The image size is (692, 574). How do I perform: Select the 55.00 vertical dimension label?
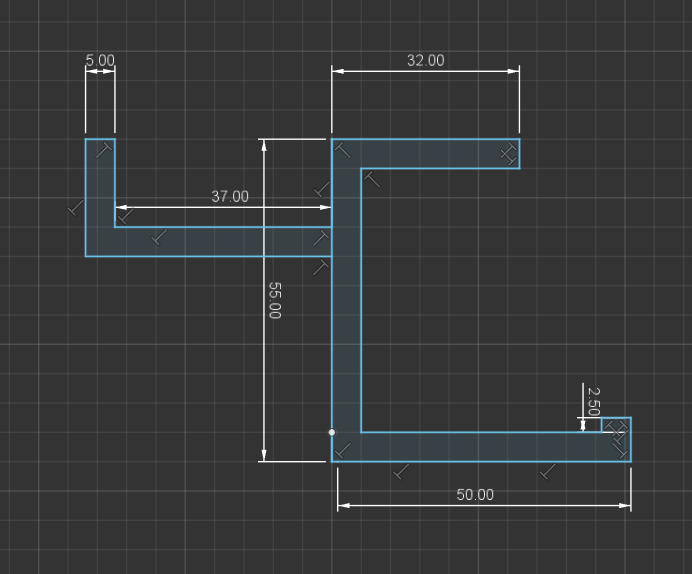pyautogui.click(x=275, y=300)
